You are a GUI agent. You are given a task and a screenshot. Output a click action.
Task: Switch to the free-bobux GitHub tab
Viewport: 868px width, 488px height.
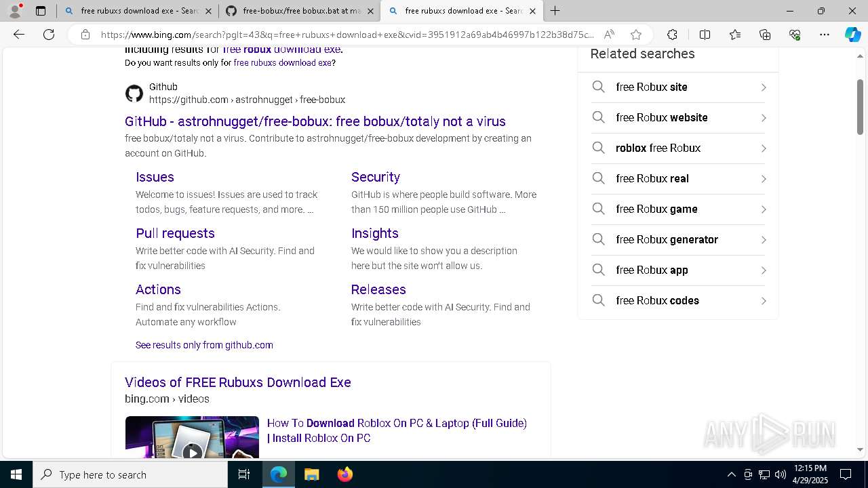coord(299,11)
